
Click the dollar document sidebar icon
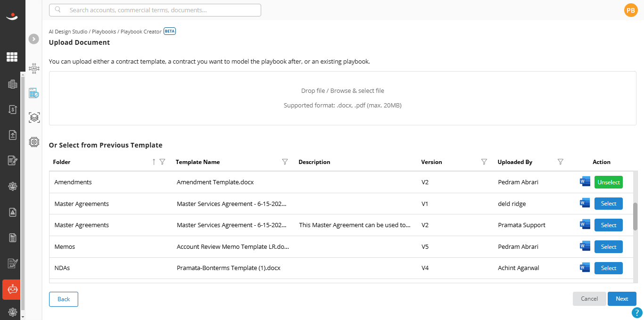[x=12, y=109]
